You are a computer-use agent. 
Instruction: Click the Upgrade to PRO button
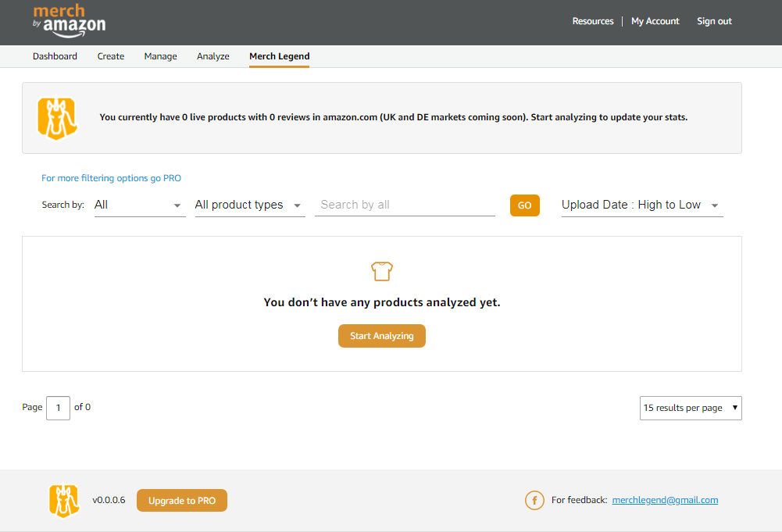182,501
